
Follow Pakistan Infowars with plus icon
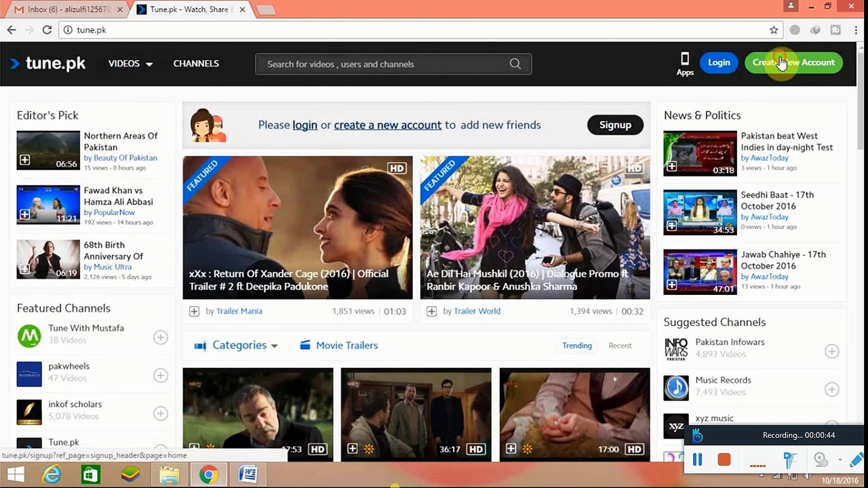[x=832, y=351]
